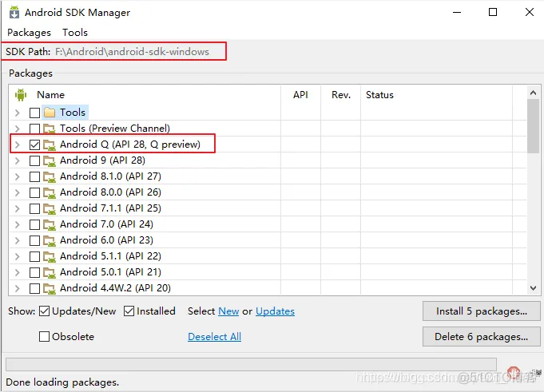Expand the Tools tree node
This screenshot has height=392, width=544.
pyautogui.click(x=18, y=113)
